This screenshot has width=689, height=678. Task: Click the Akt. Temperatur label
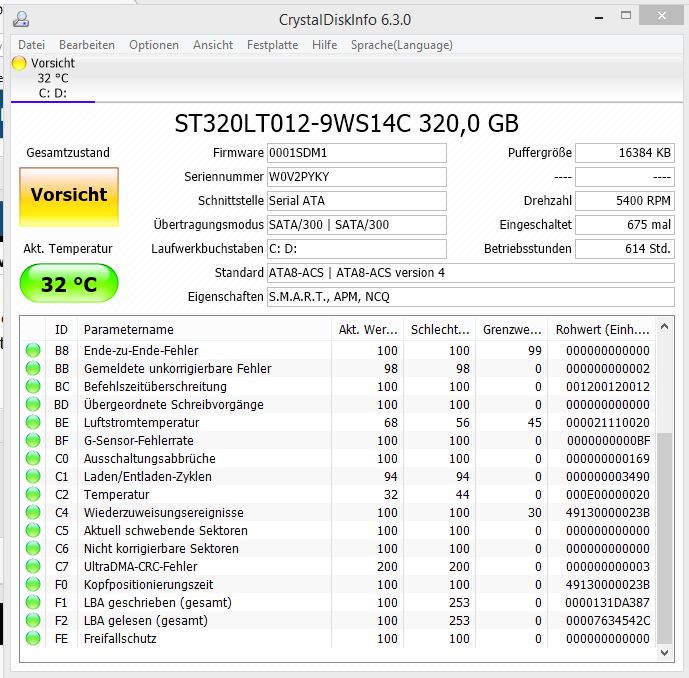point(68,249)
